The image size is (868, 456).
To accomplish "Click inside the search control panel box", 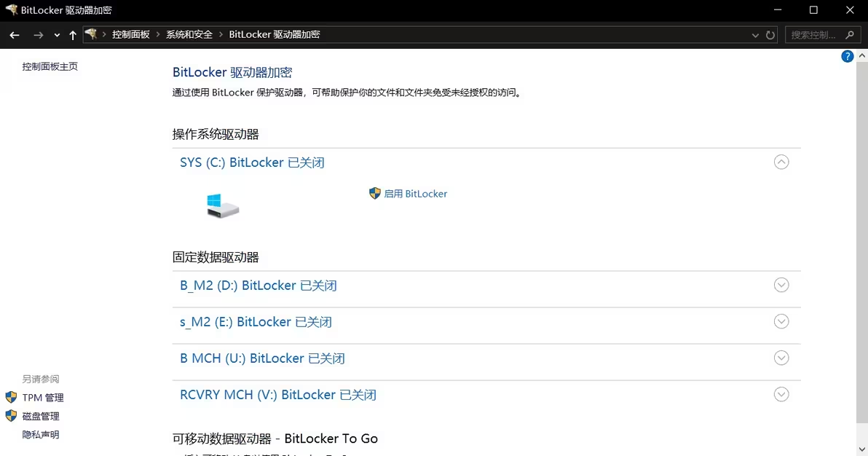I will coord(818,34).
